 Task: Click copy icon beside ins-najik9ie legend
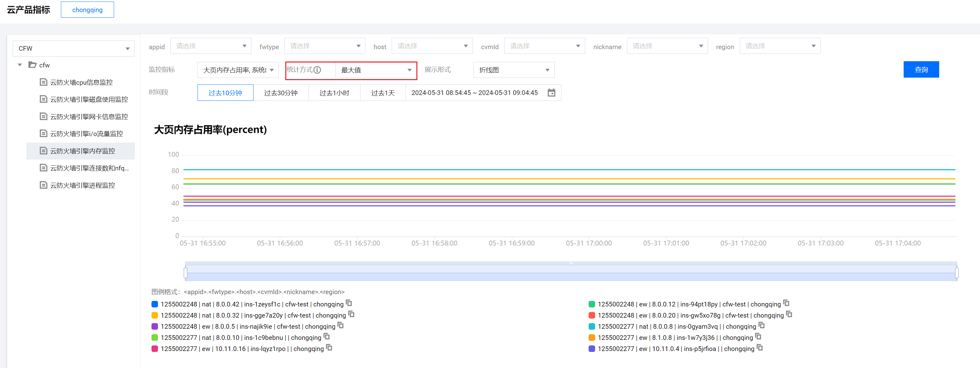[x=340, y=325]
